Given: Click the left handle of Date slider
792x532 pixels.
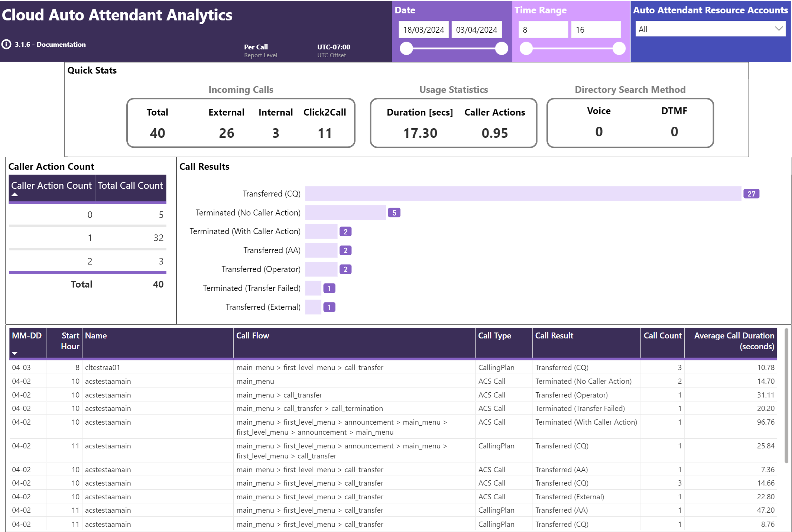Looking at the screenshot, I should [x=406, y=48].
